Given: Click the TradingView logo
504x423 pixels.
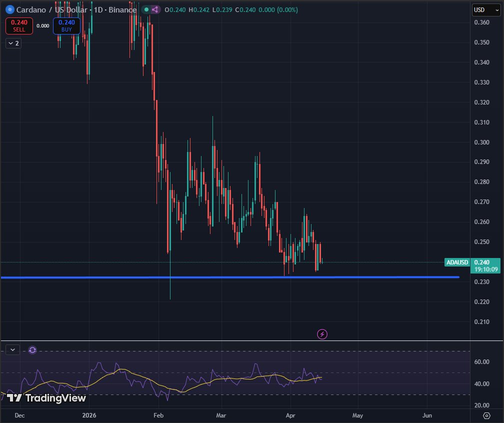Looking at the screenshot, I should coord(46,398).
